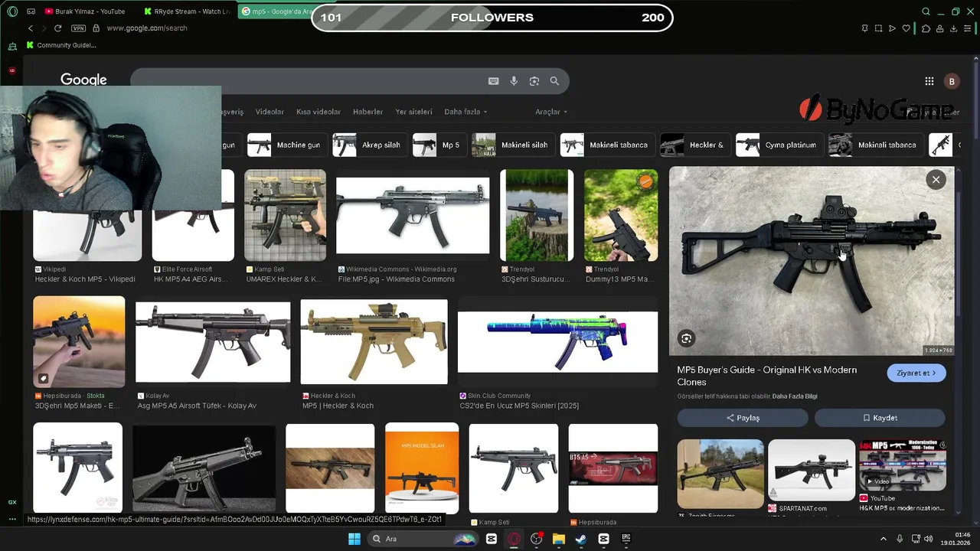Expand the Araçlar dropdown
Image resolution: width=980 pixels, height=551 pixels.
tap(551, 112)
